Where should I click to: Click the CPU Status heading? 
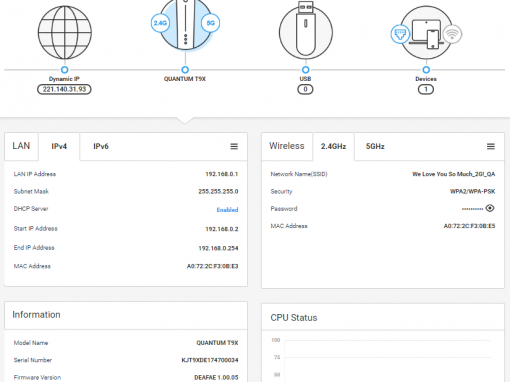pyautogui.click(x=294, y=318)
